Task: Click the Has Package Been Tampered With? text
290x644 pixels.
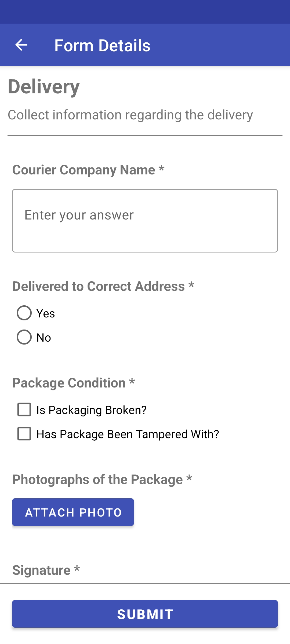Action: (128, 434)
